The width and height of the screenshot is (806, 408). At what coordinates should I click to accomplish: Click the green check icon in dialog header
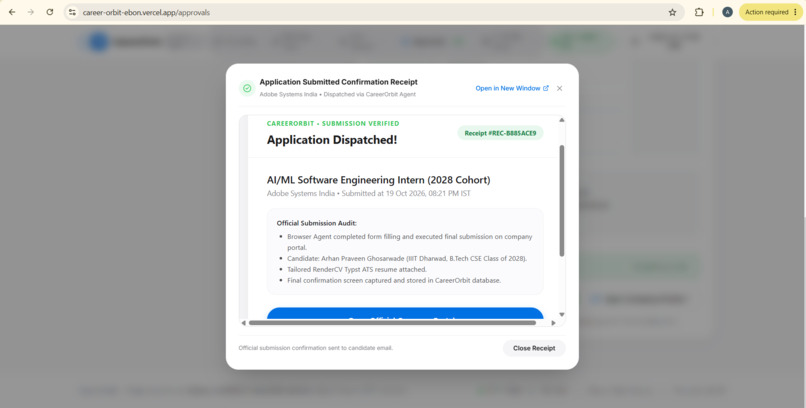coord(247,88)
